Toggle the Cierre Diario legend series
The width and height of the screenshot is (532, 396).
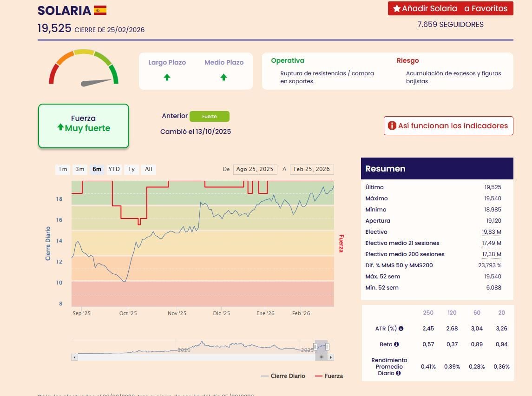pos(283,376)
